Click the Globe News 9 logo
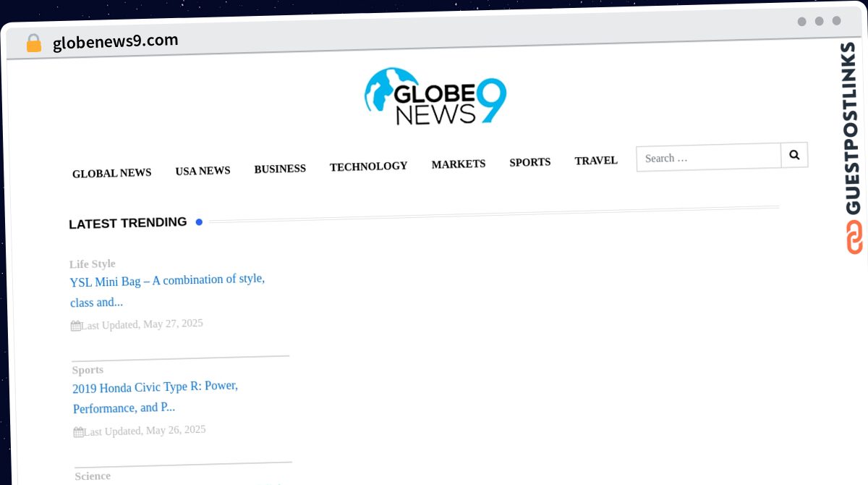Screen dimensions: 868x485 [x=435, y=96]
